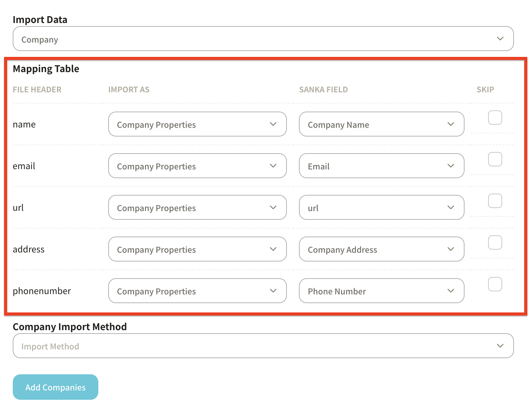Viewport: 532px width, 420px height.
Task: Open Import As dropdown for address row
Action: [197, 249]
